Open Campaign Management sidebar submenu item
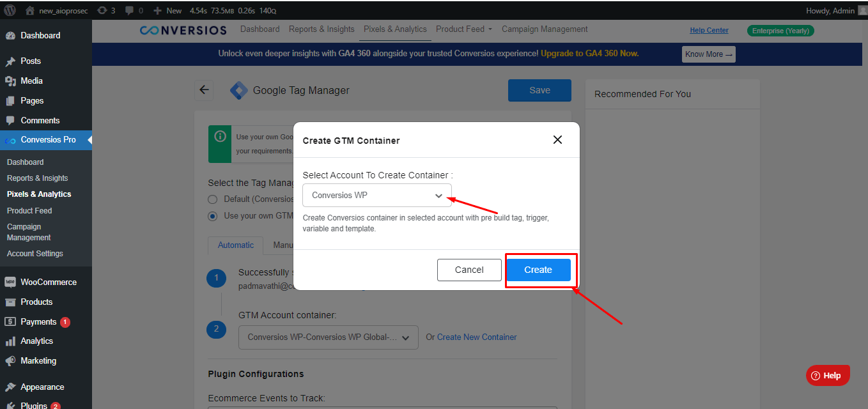868x409 pixels. pos(29,232)
